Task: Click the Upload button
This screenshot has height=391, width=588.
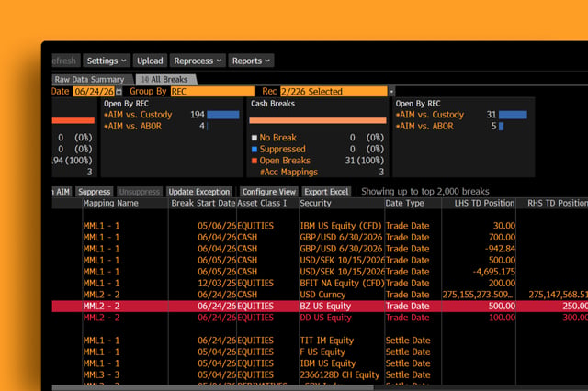Action: point(150,61)
